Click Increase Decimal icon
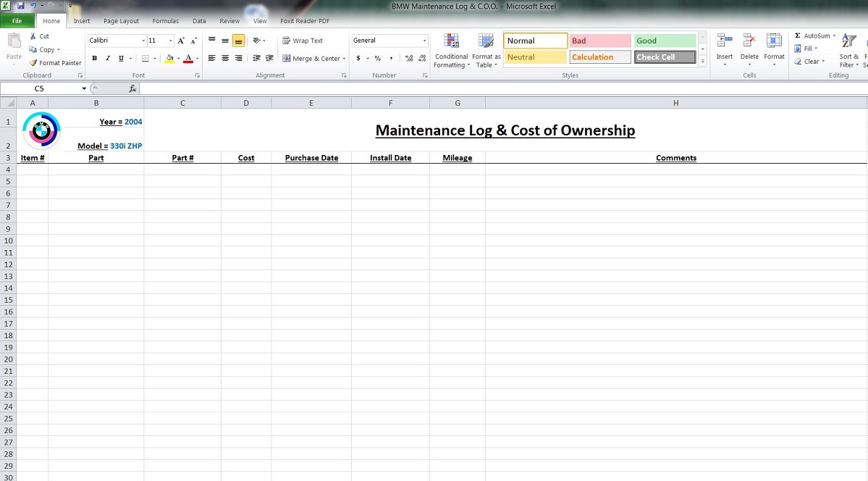This screenshot has height=481, width=868. click(x=409, y=58)
